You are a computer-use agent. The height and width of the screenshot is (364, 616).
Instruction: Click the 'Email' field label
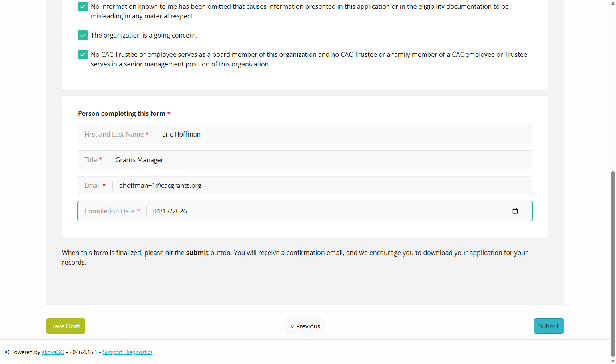(x=92, y=185)
